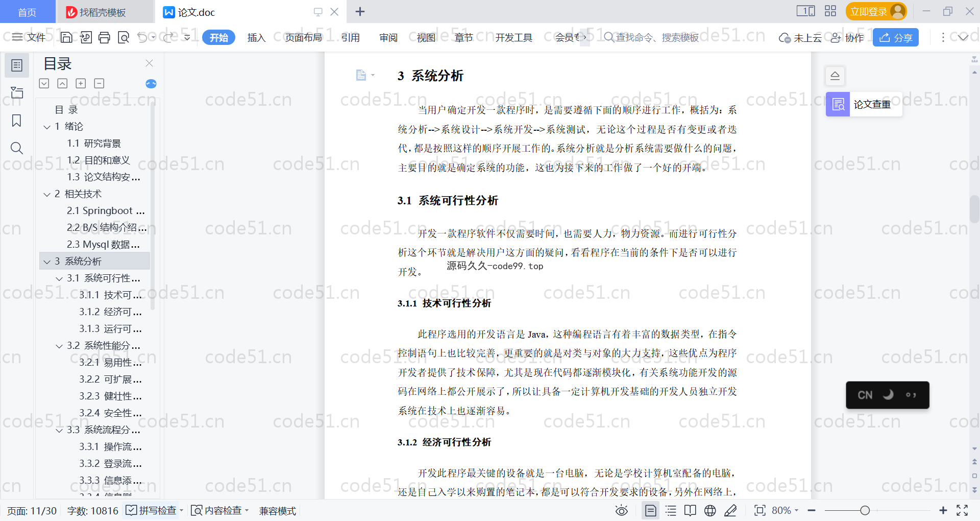Click the Undo arrow icon

coord(142,37)
